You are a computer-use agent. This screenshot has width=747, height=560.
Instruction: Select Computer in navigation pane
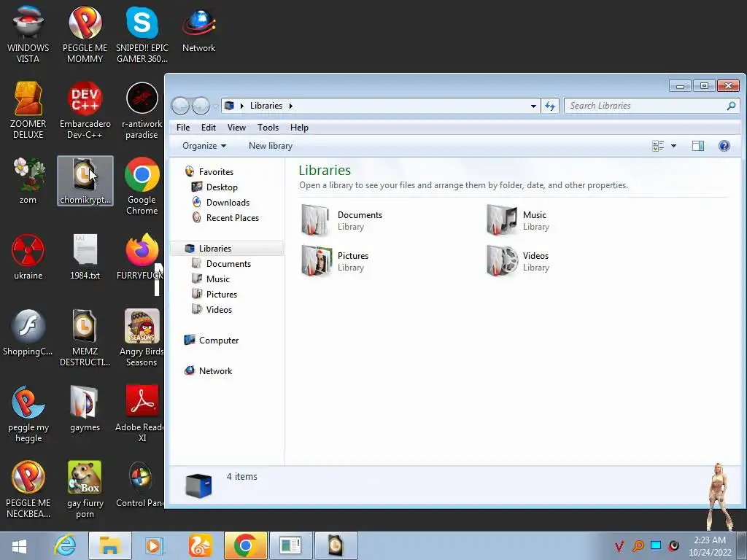coord(212,341)
